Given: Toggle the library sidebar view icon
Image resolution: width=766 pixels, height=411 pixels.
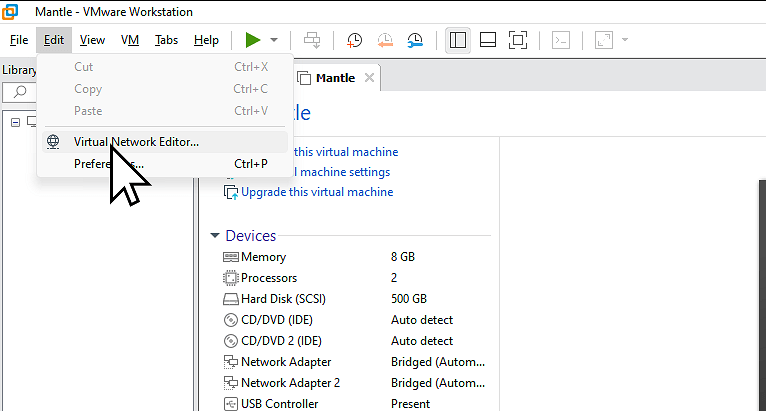Looking at the screenshot, I should pos(458,40).
